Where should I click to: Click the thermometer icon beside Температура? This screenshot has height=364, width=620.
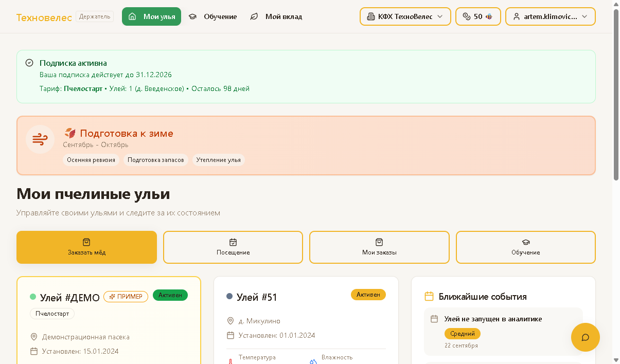231,361
